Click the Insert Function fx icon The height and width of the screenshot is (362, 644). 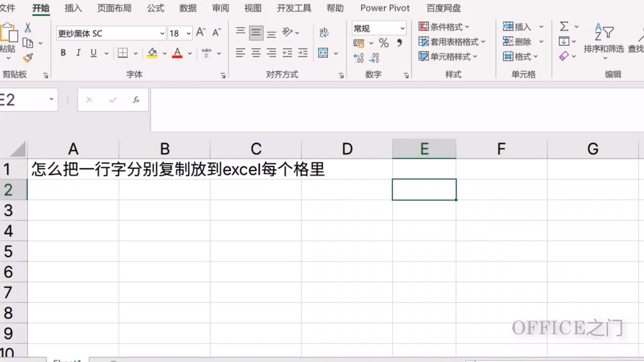(x=136, y=100)
